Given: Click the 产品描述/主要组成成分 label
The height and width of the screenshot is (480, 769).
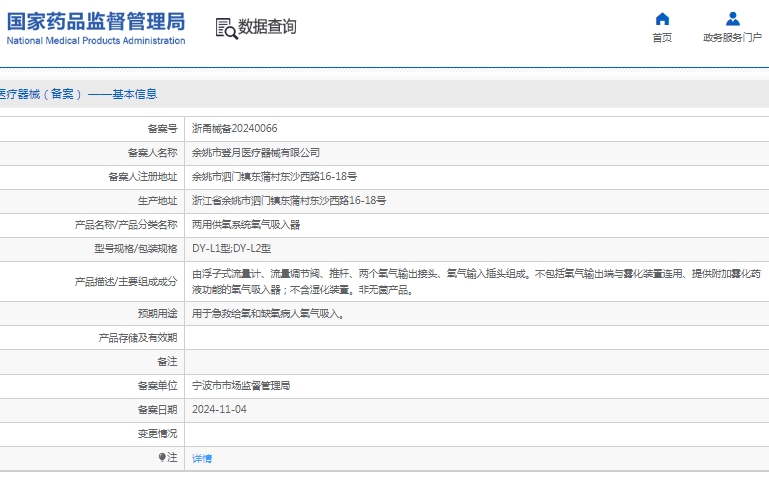Looking at the screenshot, I should pos(126,282).
